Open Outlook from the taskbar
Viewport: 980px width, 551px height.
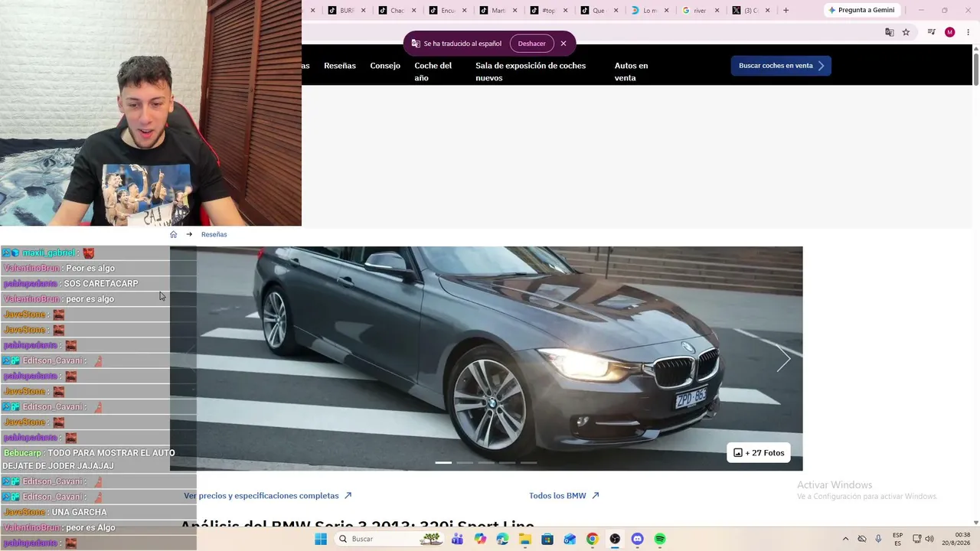(570, 539)
